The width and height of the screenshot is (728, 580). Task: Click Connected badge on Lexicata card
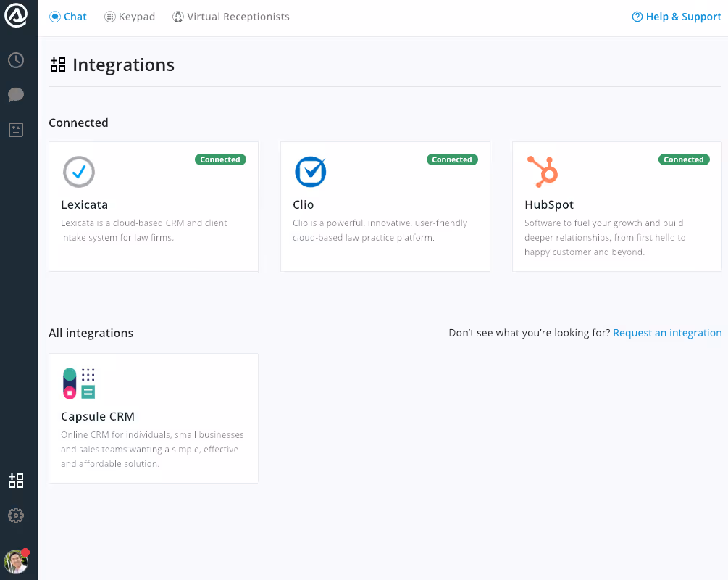coord(220,159)
